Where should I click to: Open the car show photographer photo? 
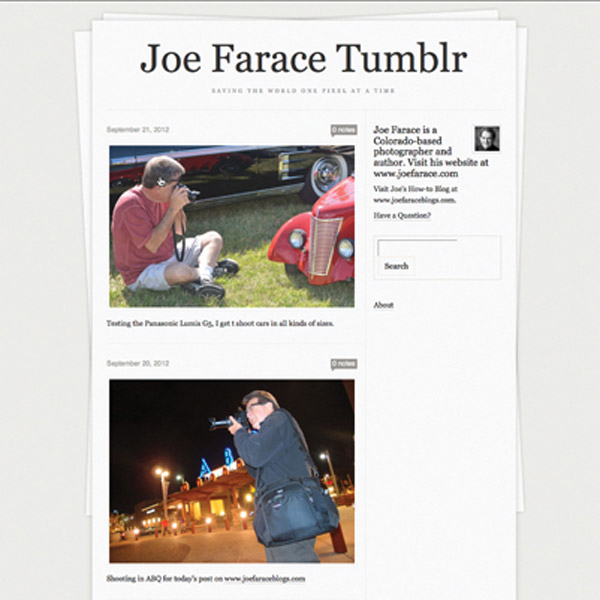tap(232, 226)
